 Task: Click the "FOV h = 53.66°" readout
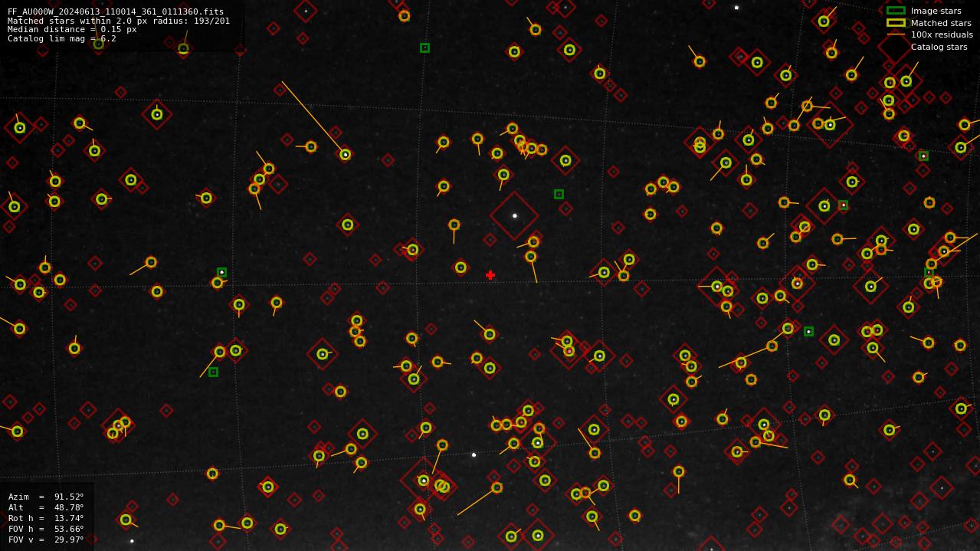46,529
